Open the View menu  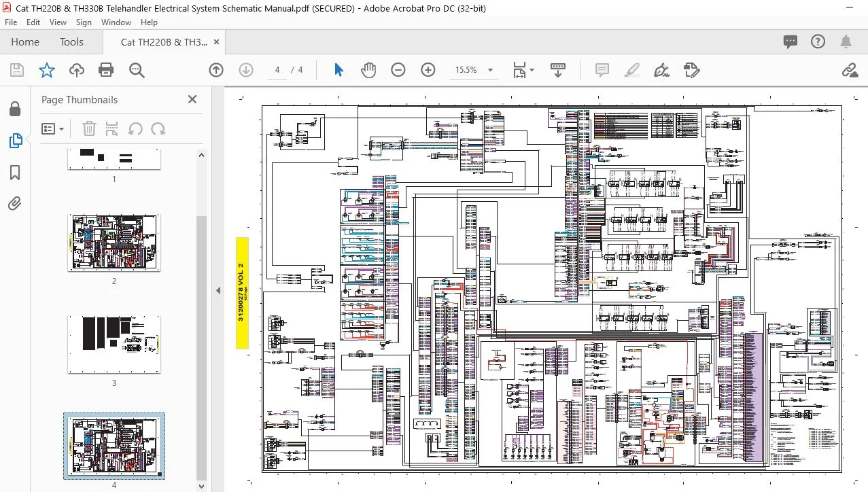pos(58,22)
